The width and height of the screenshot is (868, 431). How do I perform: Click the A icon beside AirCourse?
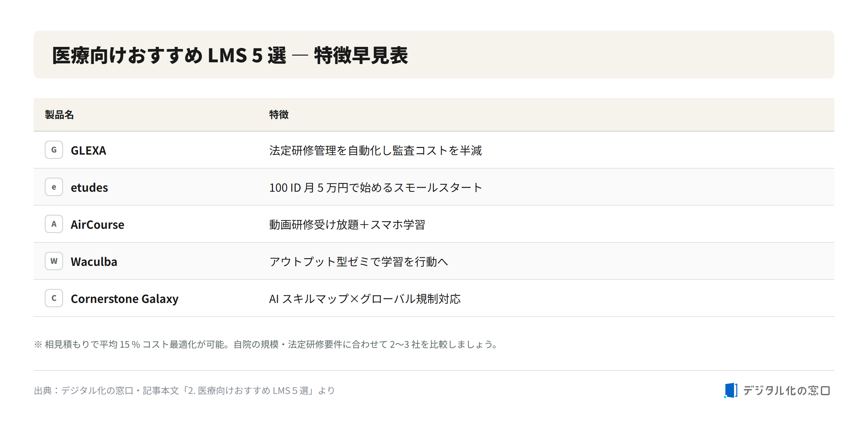[x=54, y=224]
